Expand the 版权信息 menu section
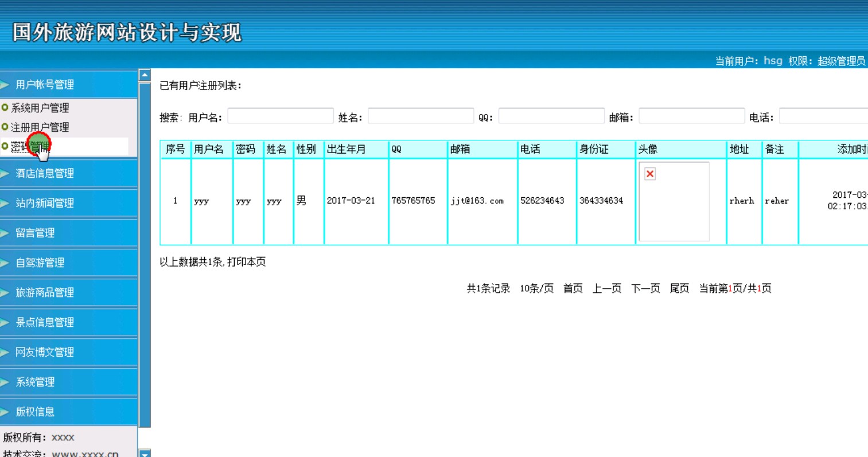This screenshot has width=868, height=457. 68,412
